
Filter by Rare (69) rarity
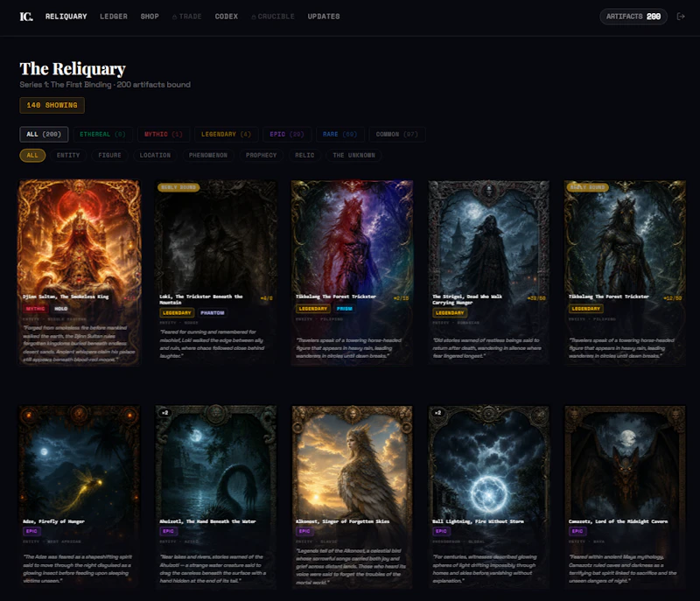[x=339, y=135]
